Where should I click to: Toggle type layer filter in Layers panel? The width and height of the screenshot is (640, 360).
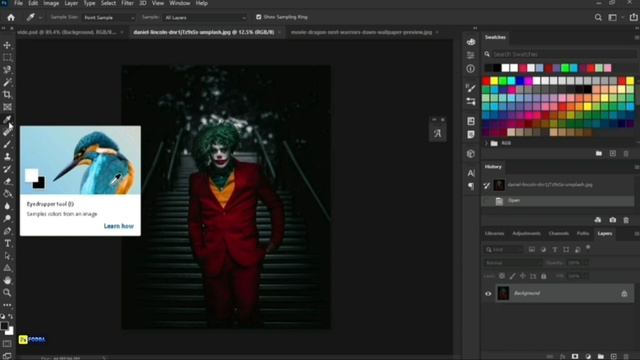pos(554,249)
